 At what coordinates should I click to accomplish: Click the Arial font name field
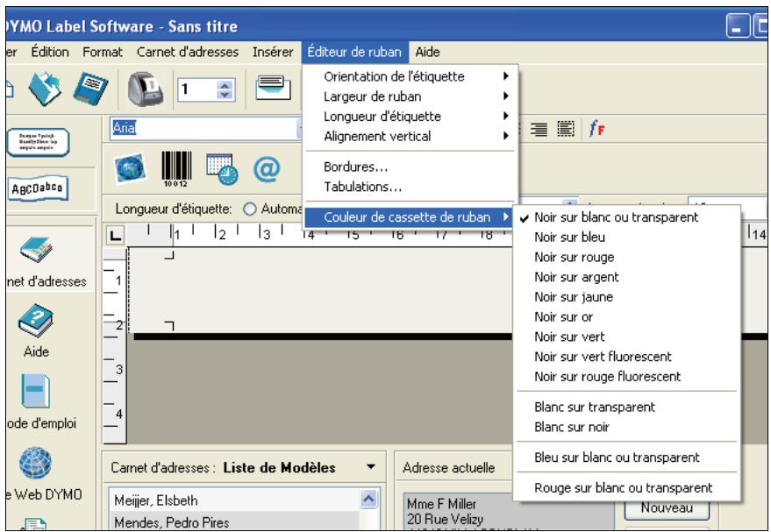(x=204, y=128)
